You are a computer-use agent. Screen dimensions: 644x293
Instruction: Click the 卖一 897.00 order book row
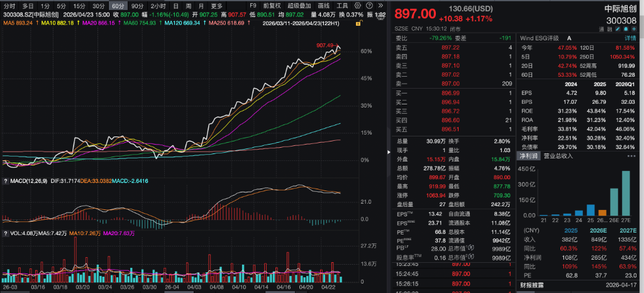[453, 84]
